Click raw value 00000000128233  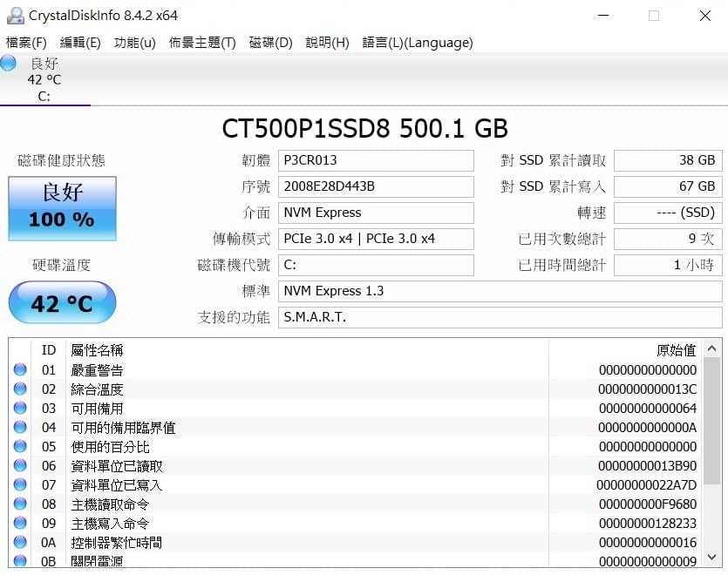coord(648,523)
